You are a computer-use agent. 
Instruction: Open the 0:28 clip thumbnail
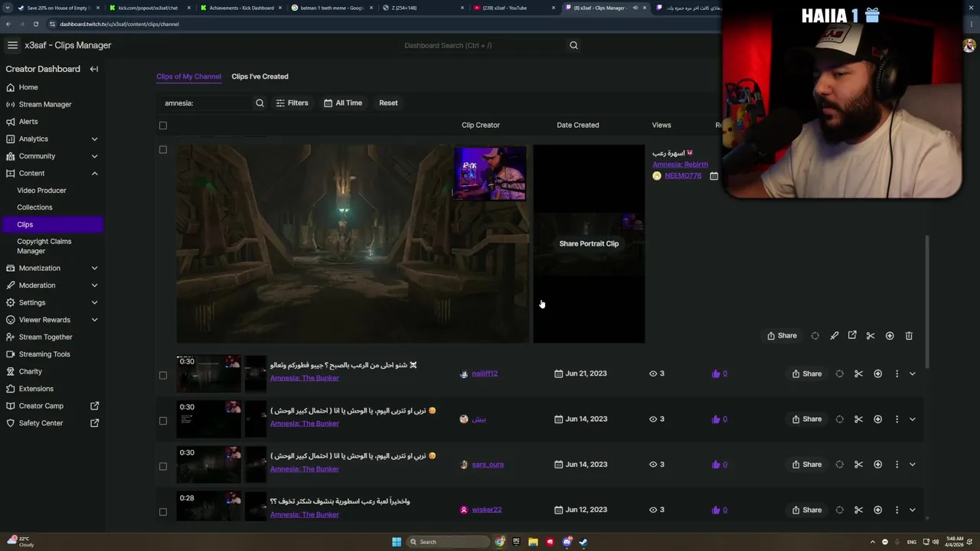click(208, 507)
